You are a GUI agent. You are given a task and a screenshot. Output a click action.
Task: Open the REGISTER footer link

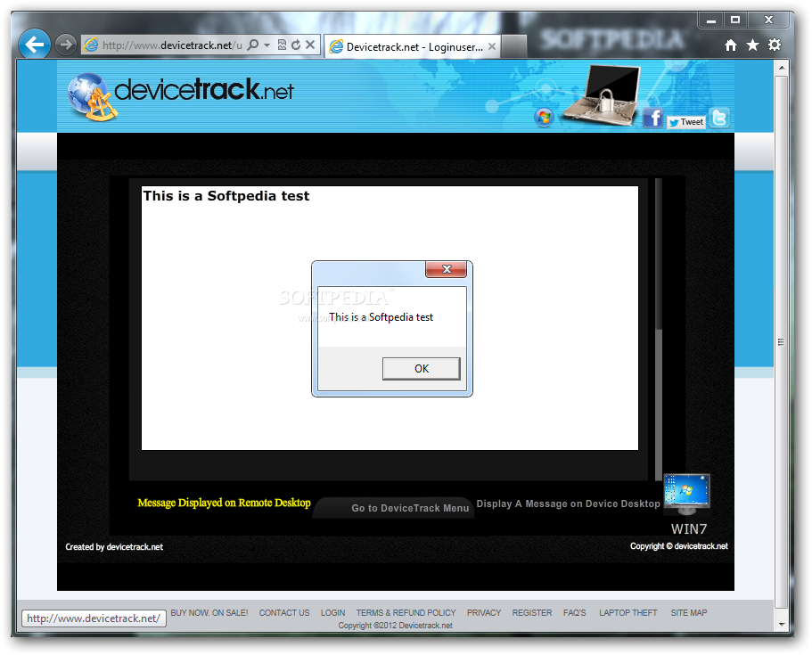coord(532,613)
